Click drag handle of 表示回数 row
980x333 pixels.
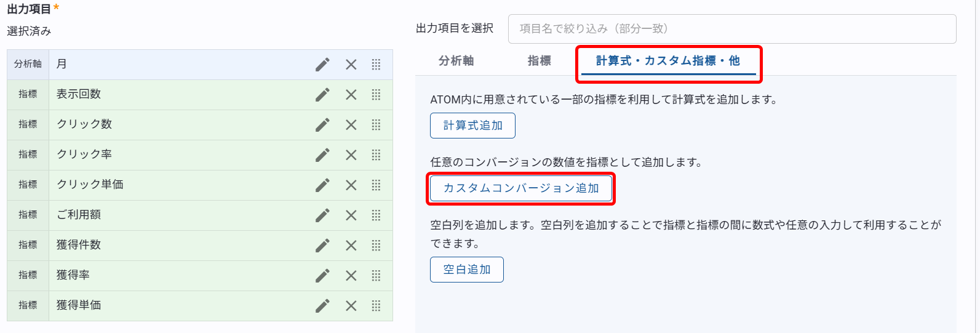[x=376, y=95]
